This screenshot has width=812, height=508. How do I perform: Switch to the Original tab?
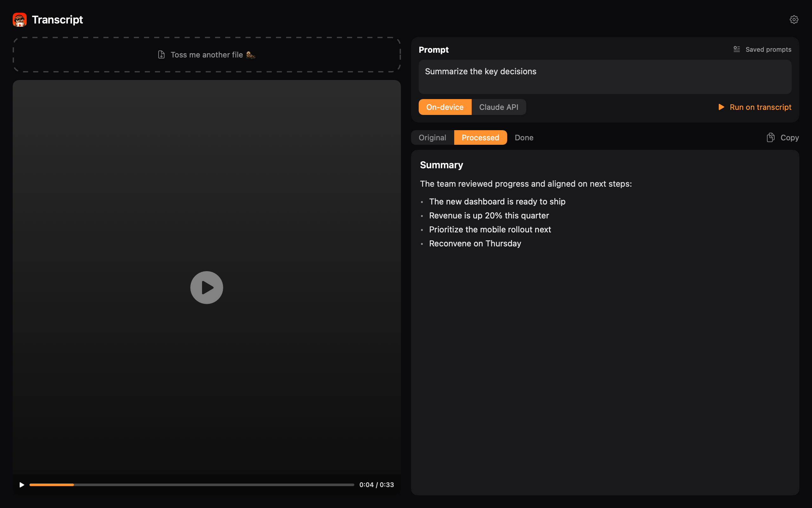point(432,137)
